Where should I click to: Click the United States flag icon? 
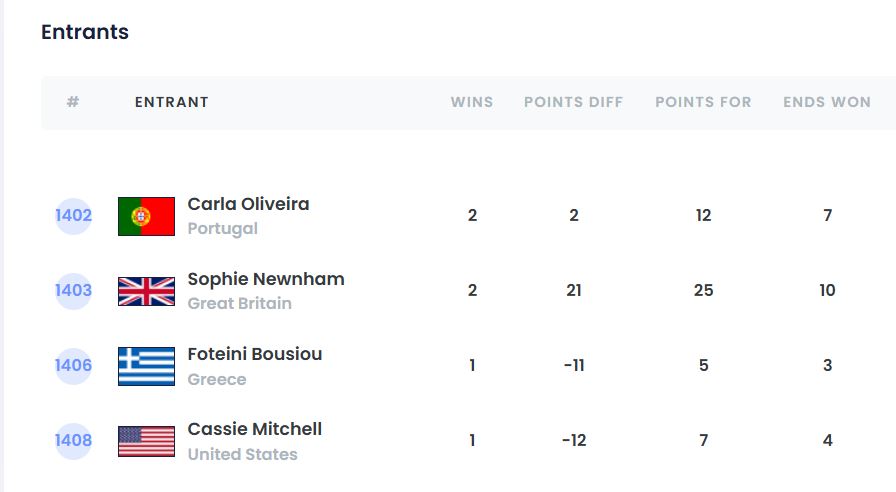tap(146, 441)
